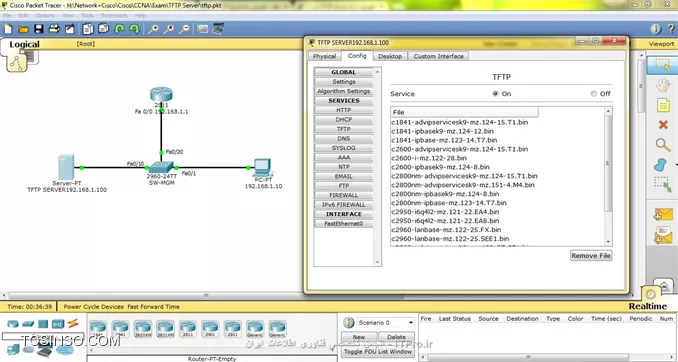Viewport: 678px width, 362px height.
Task: Zoom out of the workspace
Action: point(184,29)
